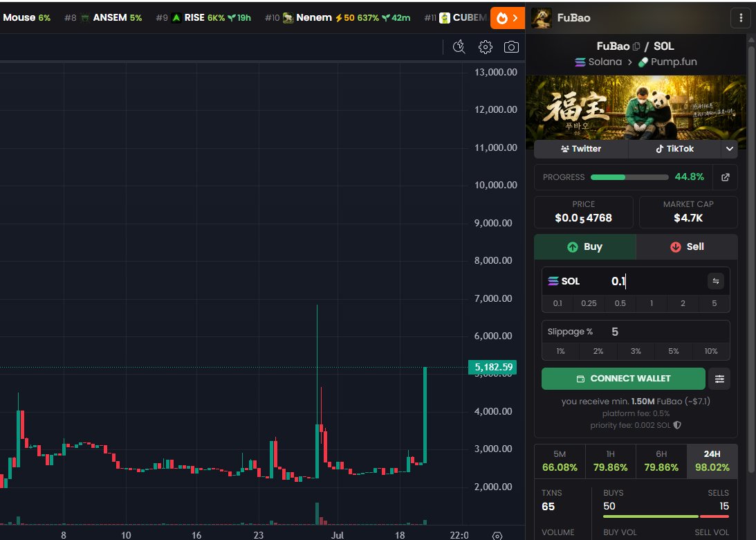756x540 pixels.
Task: Expand the social links chevron
Action: [x=730, y=149]
